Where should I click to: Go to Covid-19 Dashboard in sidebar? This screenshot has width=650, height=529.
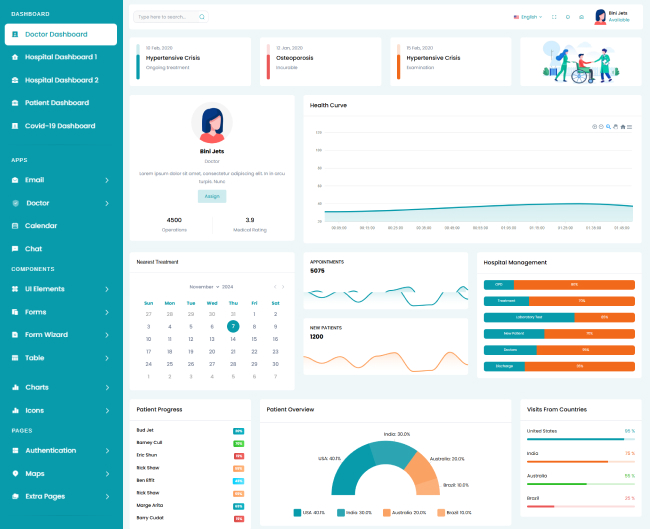click(x=60, y=126)
